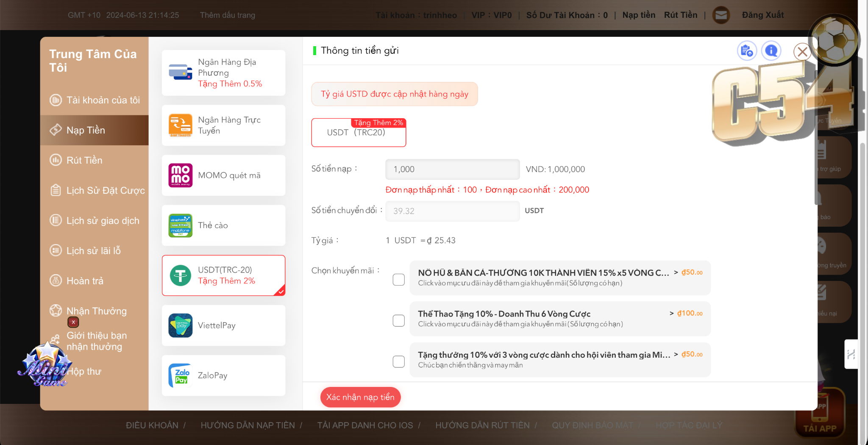Tick the NỔ HŨ & BẮN CÁ promotion checkbox

398,280
